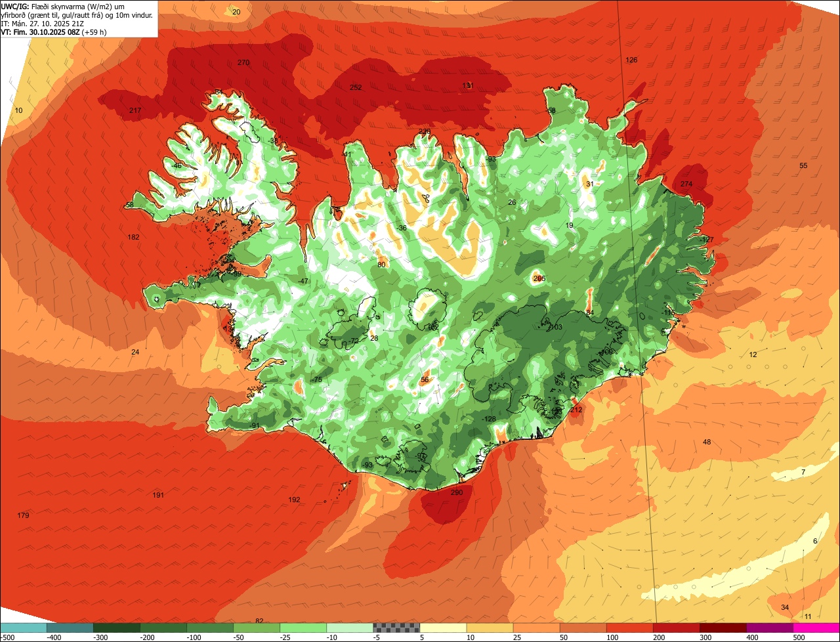Click the 100 to 200 red-orange legend swatch
Image resolution: width=840 pixels, height=642 pixels.
(630, 628)
